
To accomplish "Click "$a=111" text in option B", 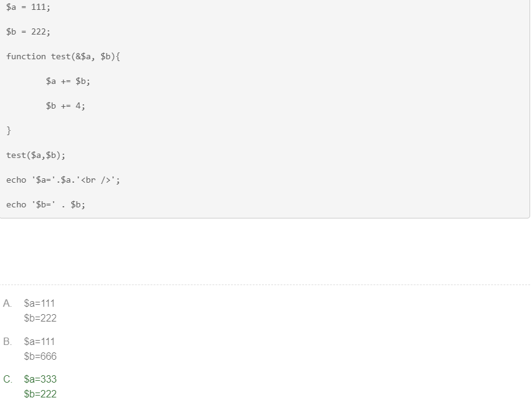I will coord(40,341).
